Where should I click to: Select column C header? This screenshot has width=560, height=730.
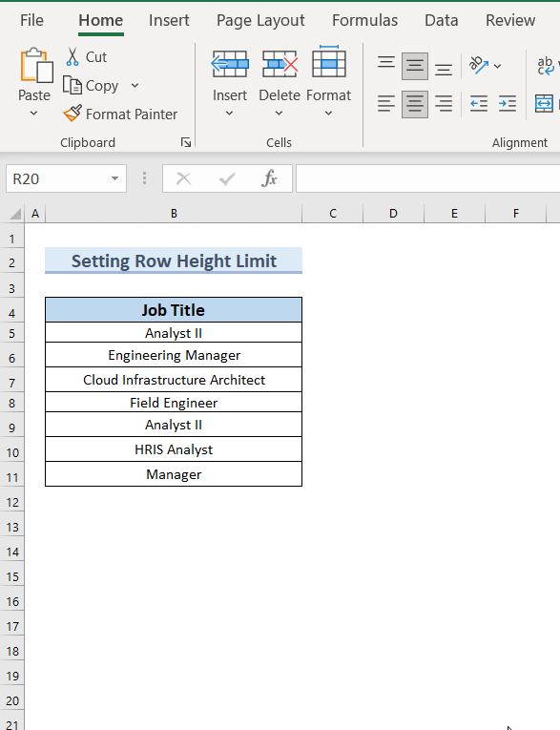[x=332, y=214]
